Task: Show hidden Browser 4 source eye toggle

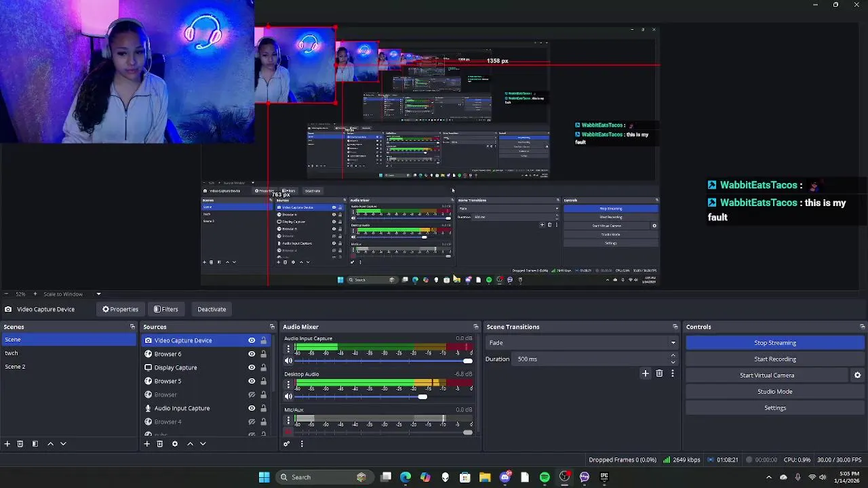Action: 252,422
